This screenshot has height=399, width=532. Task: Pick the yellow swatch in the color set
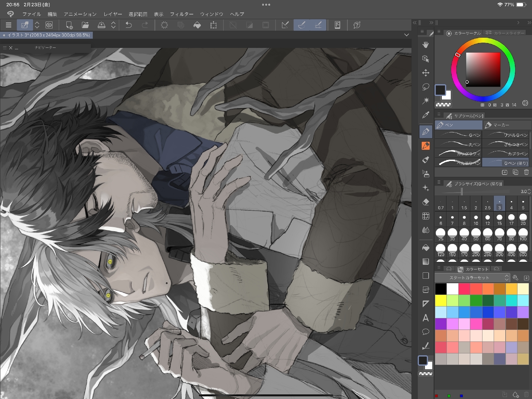pyautogui.click(x=441, y=300)
